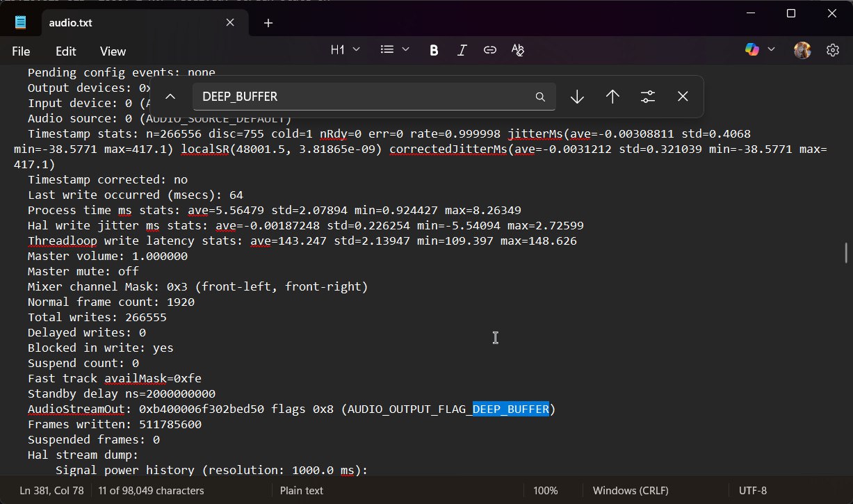Open the View menu
This screenshot has width=853, height=504.
[x=113, y=51]
